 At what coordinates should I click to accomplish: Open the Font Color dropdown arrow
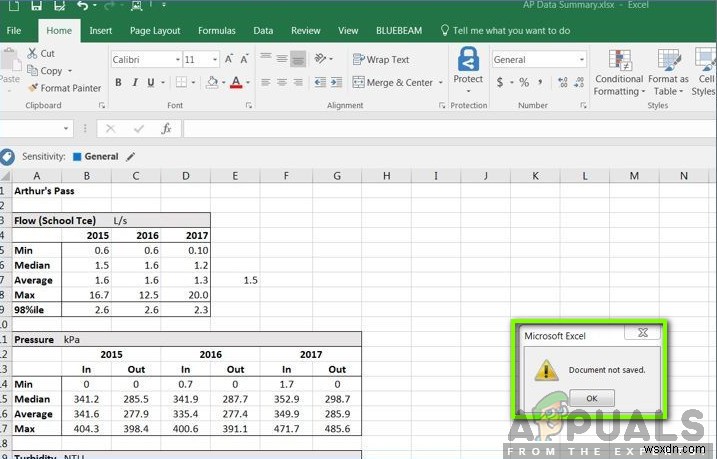tap(248, 83)
